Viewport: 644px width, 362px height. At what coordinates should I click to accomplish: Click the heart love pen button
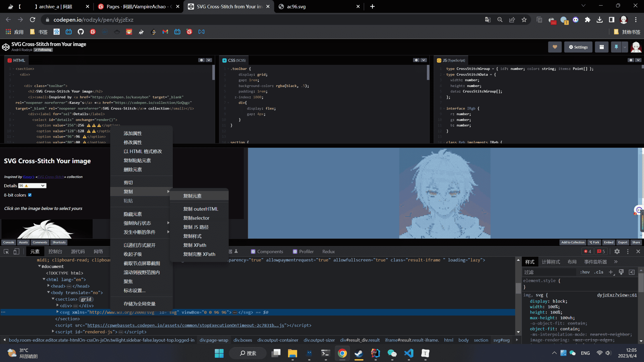tap(555, 47)
